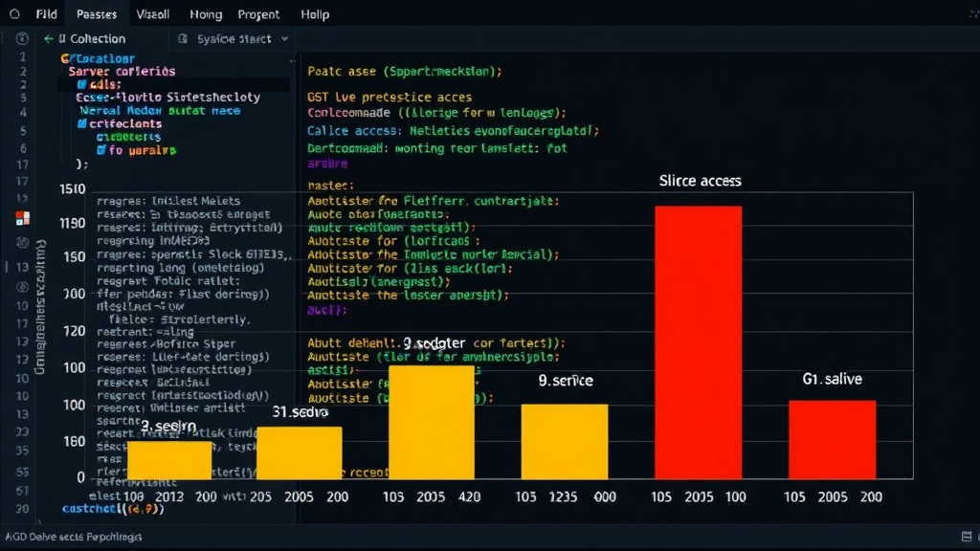Click the Calice access: code line
980x551 pixels.
[453, 131]
